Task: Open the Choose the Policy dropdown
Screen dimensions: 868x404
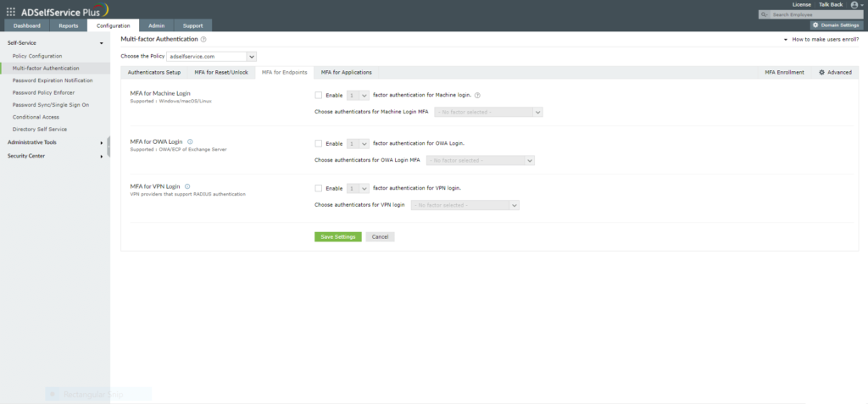Action: point(211,57)
